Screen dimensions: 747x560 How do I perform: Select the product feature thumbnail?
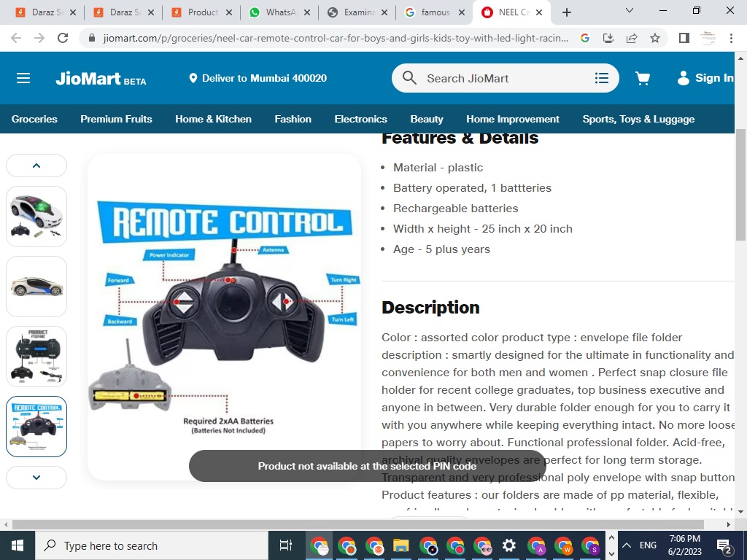[x=36, y=357]
